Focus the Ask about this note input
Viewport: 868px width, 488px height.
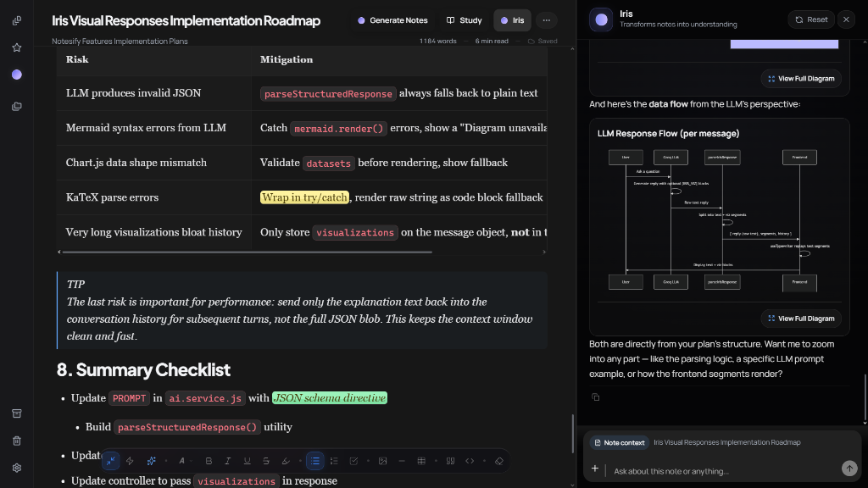click(x=723, y=471)
